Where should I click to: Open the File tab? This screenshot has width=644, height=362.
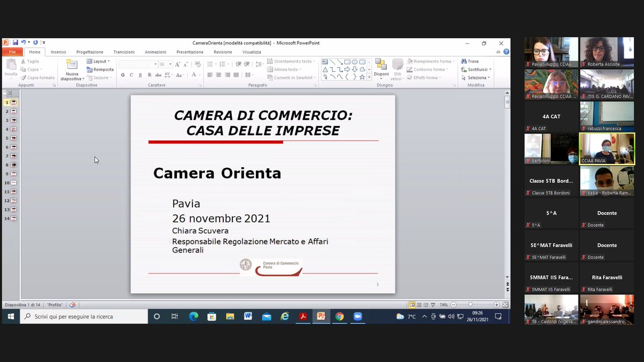[x=12, y=52]
